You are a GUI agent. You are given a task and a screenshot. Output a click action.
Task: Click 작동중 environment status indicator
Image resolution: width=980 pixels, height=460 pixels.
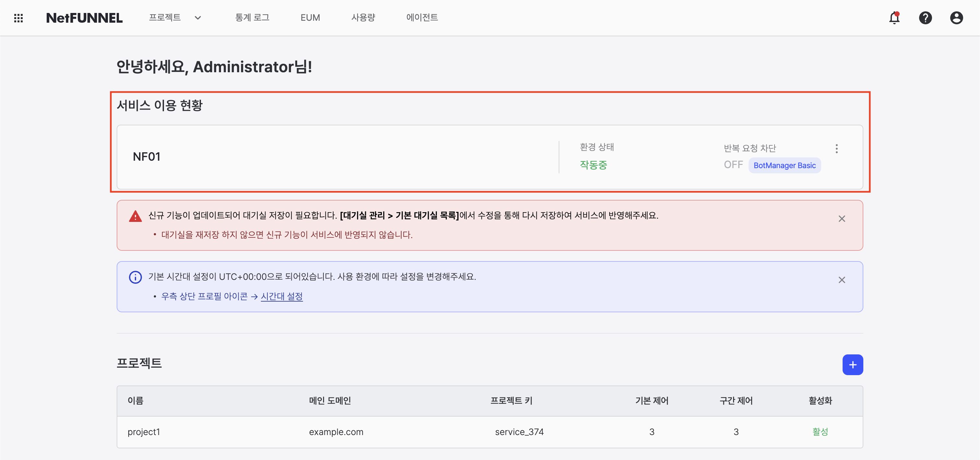(x=593, y=165)
